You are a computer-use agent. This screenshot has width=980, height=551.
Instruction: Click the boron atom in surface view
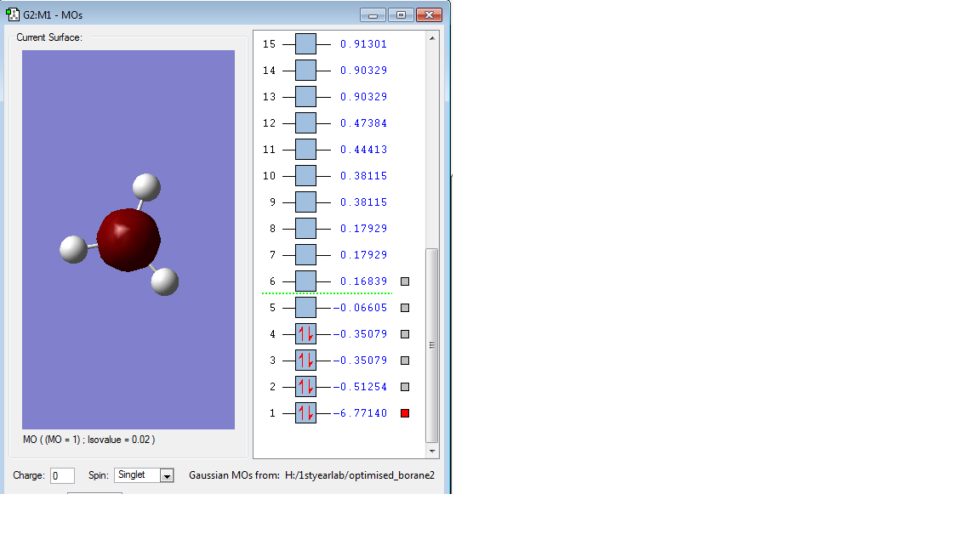coord(128,240)
